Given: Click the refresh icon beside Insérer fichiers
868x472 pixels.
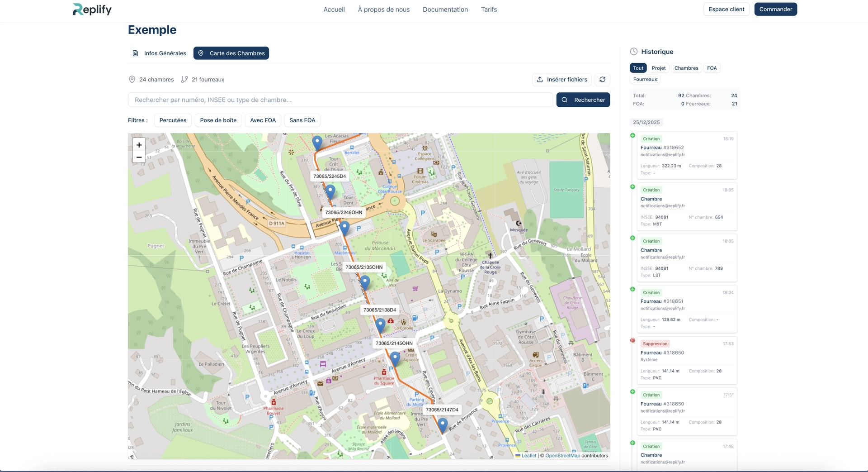Looking at the screenshot, I should coord(602,80).
